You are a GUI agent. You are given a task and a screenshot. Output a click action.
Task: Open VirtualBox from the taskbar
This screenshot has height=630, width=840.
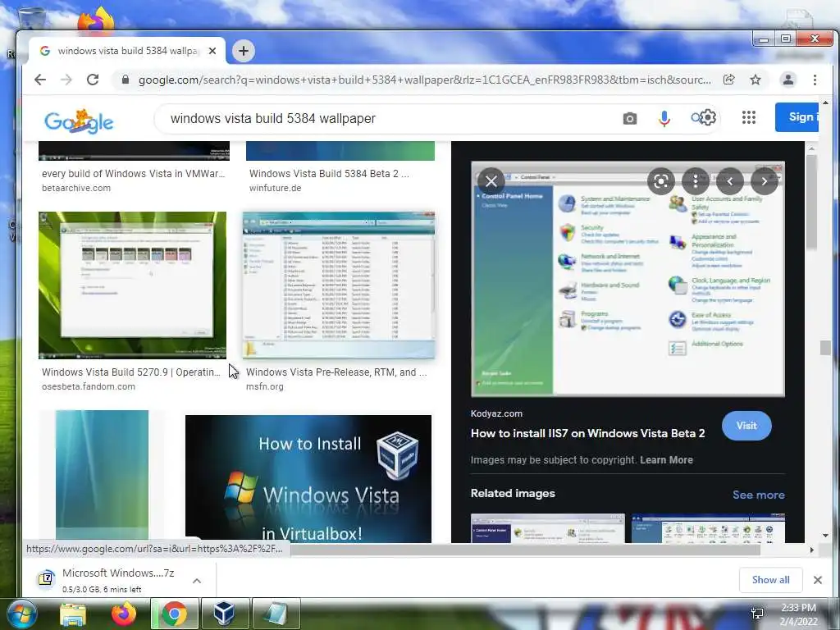[x=225, y=614]
